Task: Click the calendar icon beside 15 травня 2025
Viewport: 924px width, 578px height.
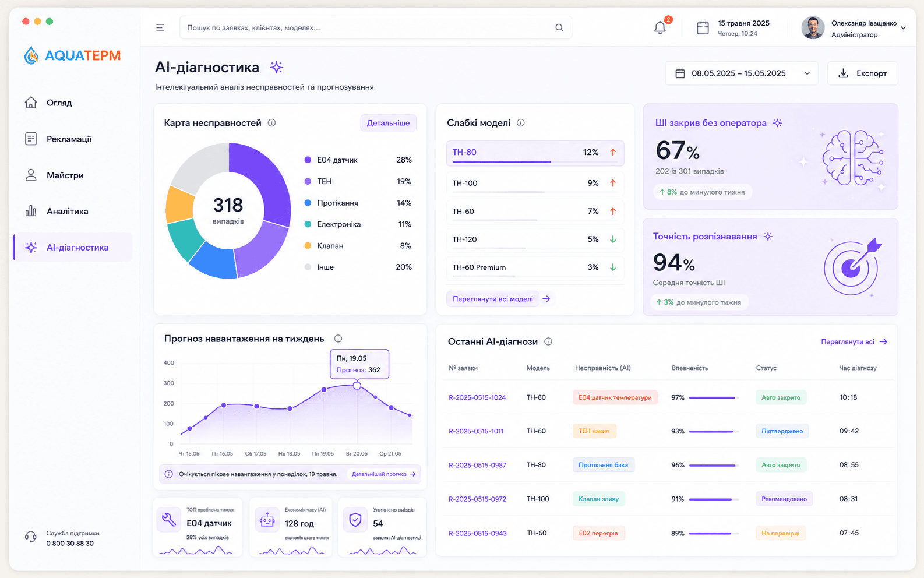Action: coord(703,27)
